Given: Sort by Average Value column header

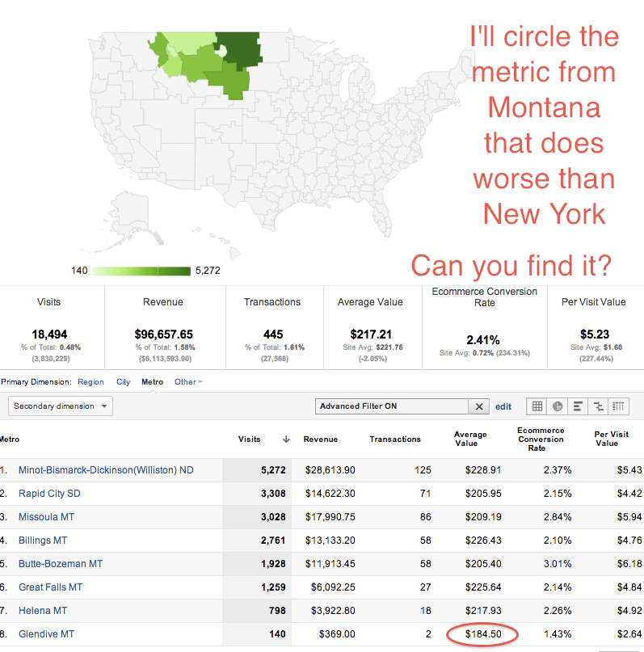Looking at the screenshot, I should 470,439.
